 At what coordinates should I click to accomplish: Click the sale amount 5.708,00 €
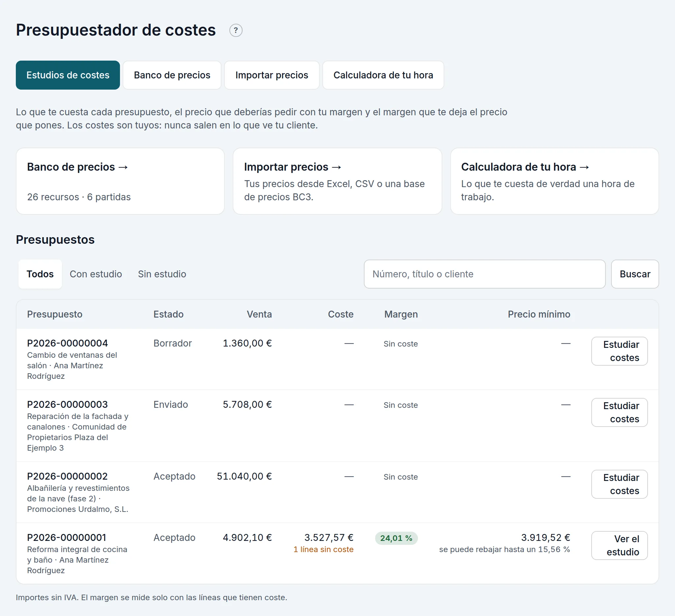247,405
